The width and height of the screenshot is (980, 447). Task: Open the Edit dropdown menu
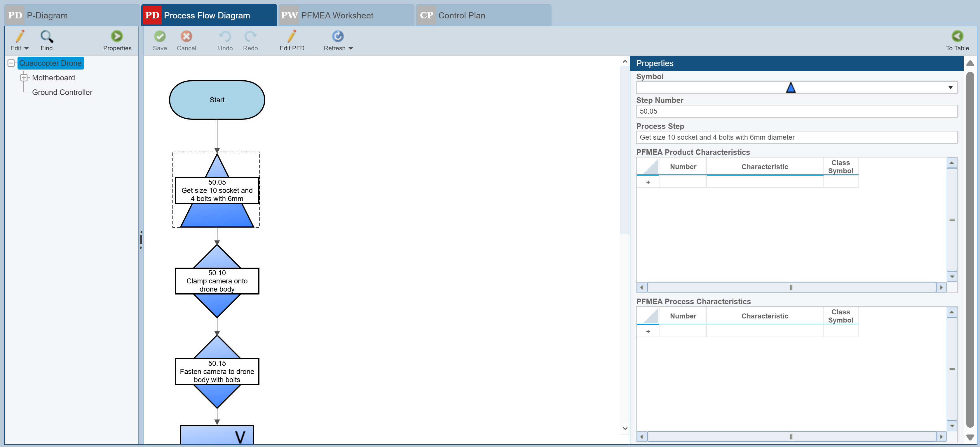(x=26, y=48)
